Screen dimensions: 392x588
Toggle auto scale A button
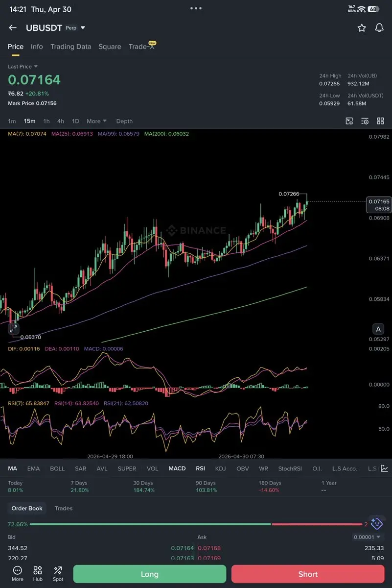click(x=378, y=329)
